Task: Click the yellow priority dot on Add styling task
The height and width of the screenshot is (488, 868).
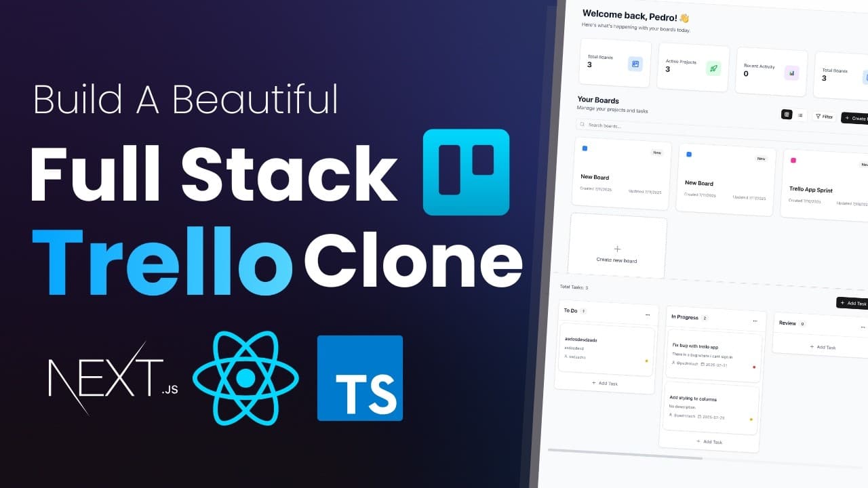Action: [751, 420]
